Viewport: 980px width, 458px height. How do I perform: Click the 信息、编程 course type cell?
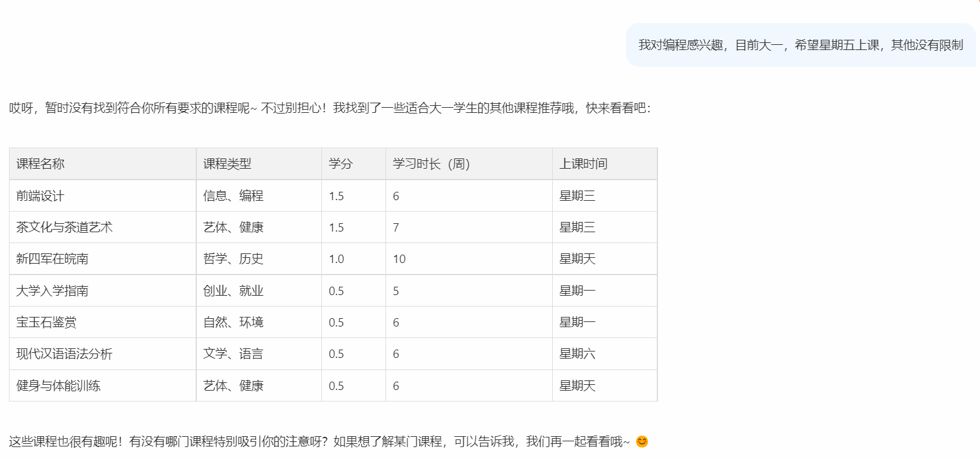(x=228, y=196)
